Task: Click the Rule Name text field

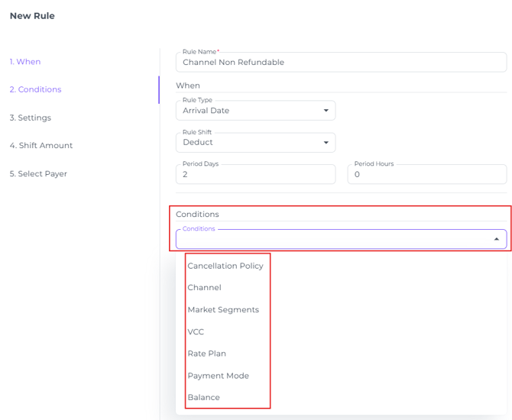Action: click(341, 63)
